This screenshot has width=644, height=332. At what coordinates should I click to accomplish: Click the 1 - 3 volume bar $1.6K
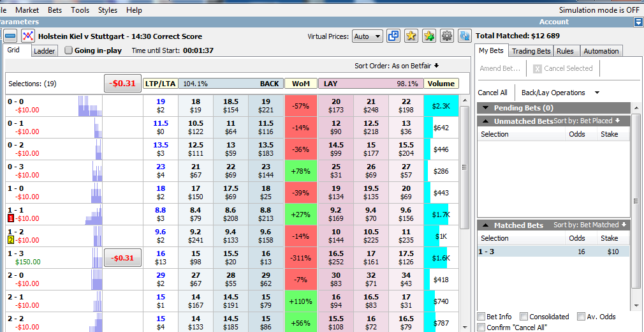pos(441,258)
